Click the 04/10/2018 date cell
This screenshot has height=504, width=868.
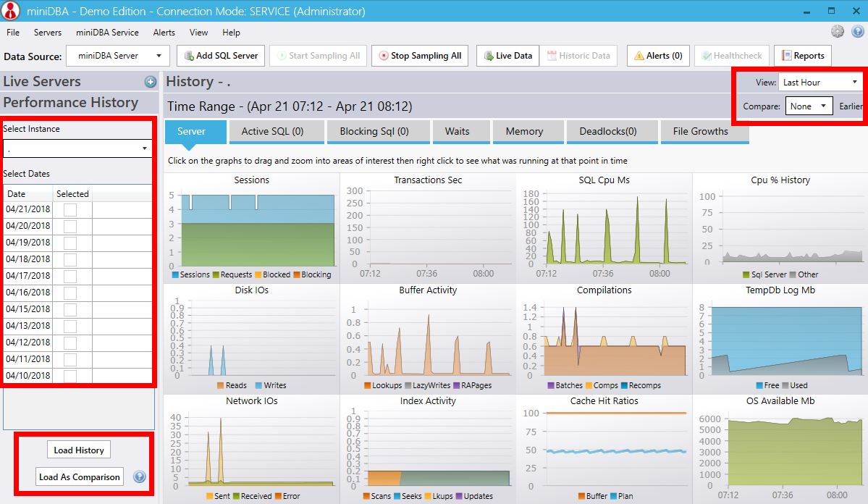coord(28,376)
